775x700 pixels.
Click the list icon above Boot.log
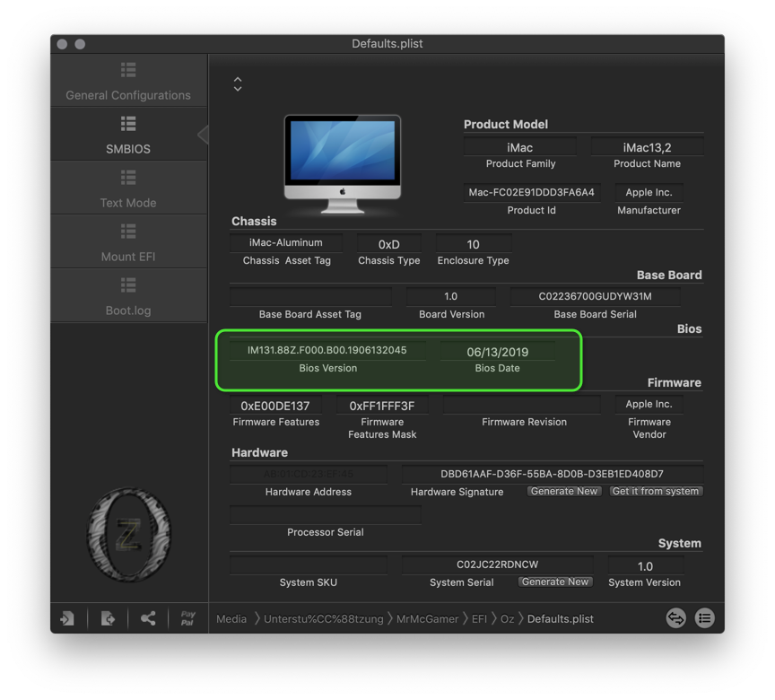(x=128, y=285)
